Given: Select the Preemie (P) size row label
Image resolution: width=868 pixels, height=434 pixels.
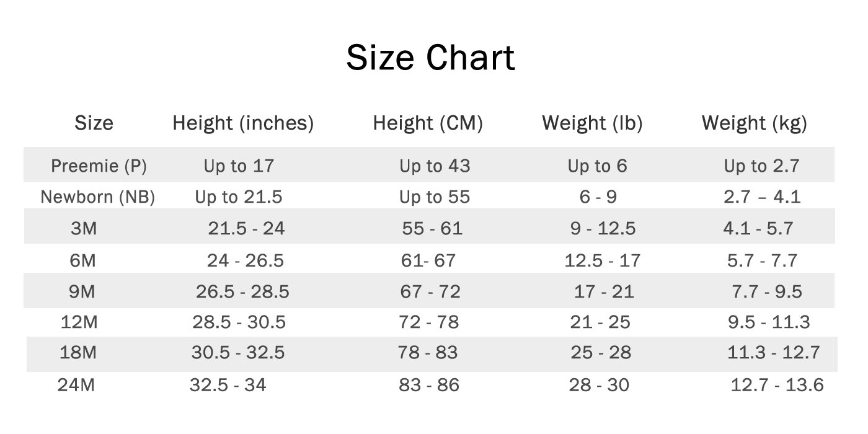Looking at the screenshot, I should (99, 166).
